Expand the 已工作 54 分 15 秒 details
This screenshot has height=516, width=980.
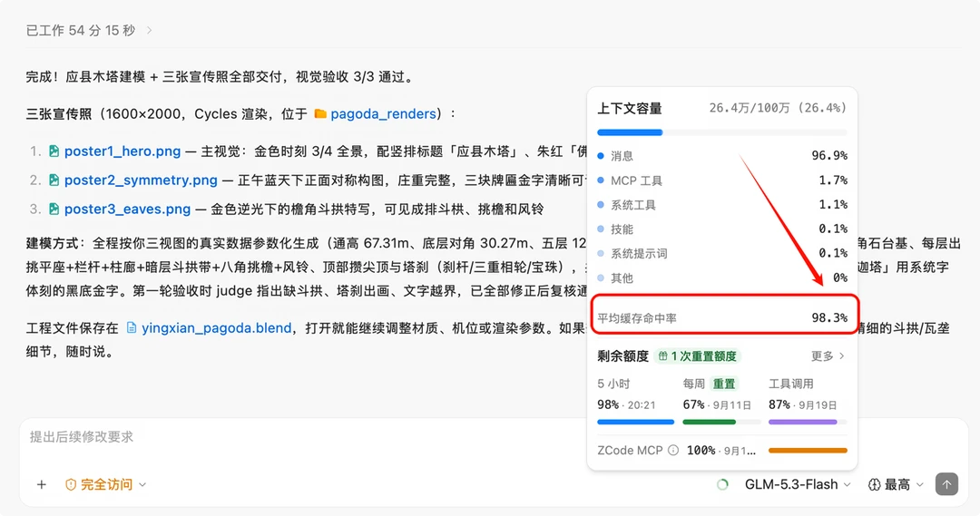pyautogui.click(x=89, y=30)
